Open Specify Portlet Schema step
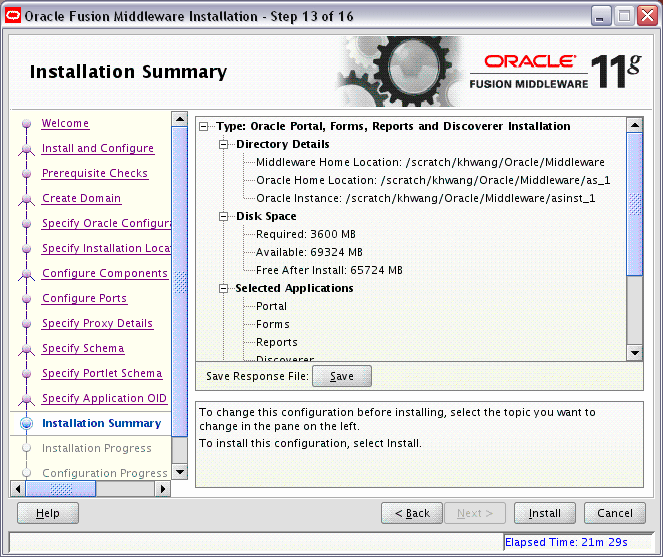The height and width of the screenshot is (557, 663). (102, 373)
